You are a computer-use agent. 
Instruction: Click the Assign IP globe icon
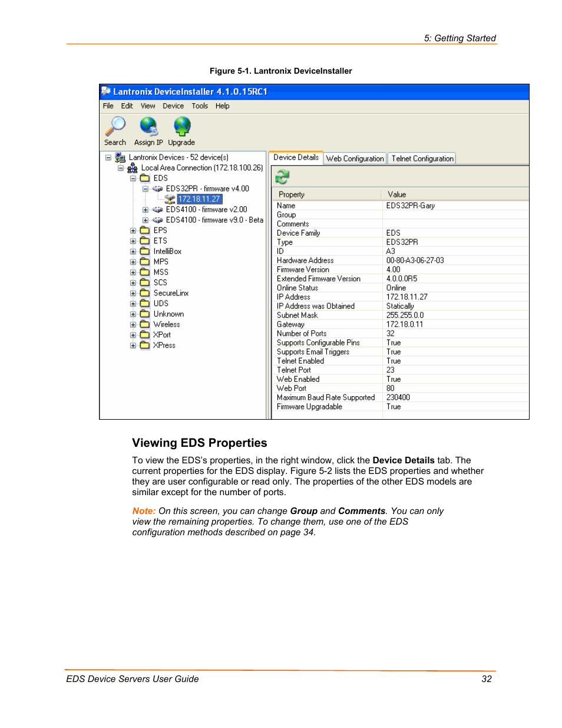(148, 126)
